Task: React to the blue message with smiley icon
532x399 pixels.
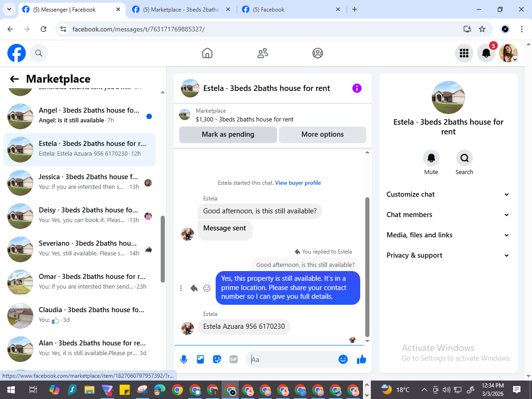Action: (x=206, y=288)
